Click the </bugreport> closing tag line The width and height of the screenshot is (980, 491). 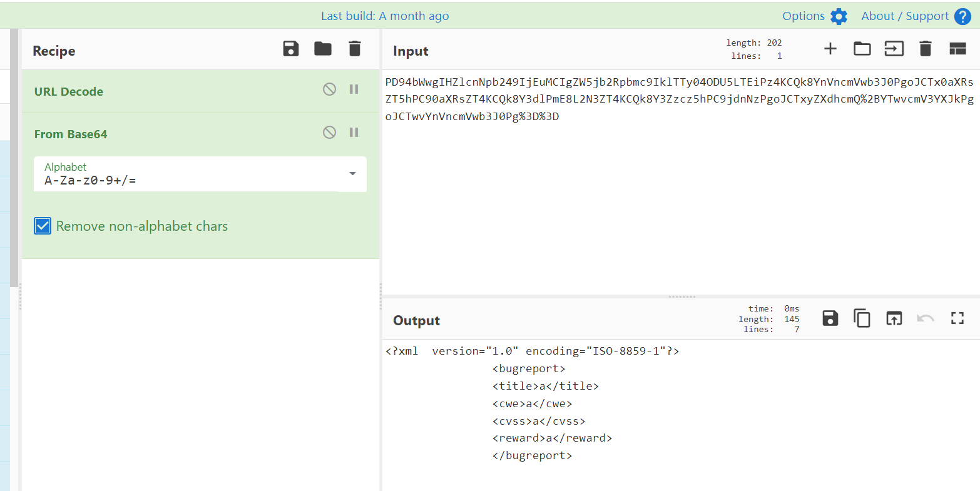532,456
